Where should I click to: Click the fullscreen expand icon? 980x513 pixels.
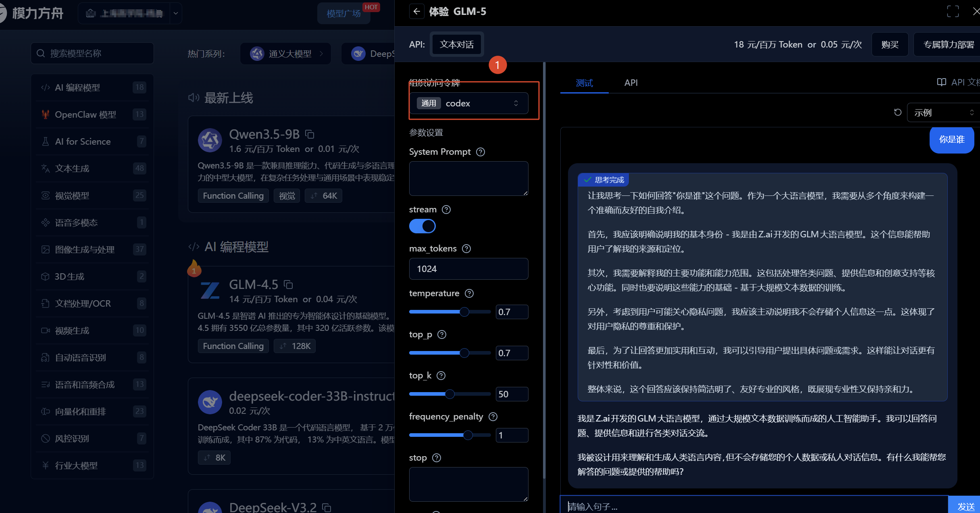[953, 11]
